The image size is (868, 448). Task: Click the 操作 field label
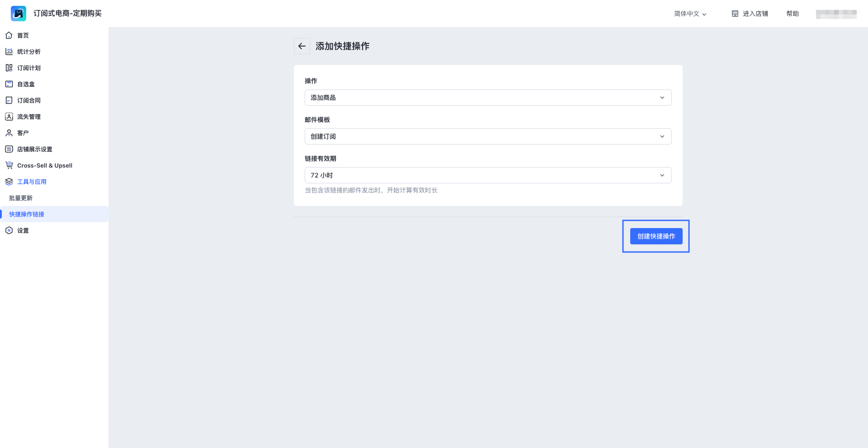pyautogui.click(x=311, y=81)
